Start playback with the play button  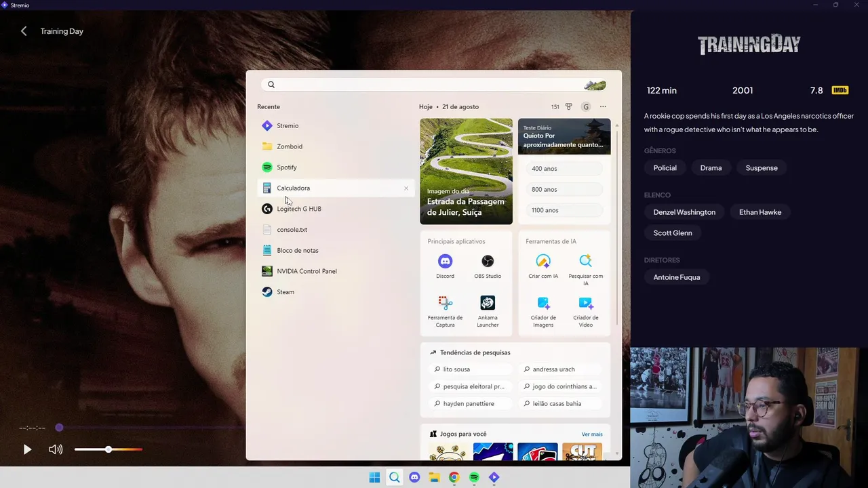click(x=27, y=449)
